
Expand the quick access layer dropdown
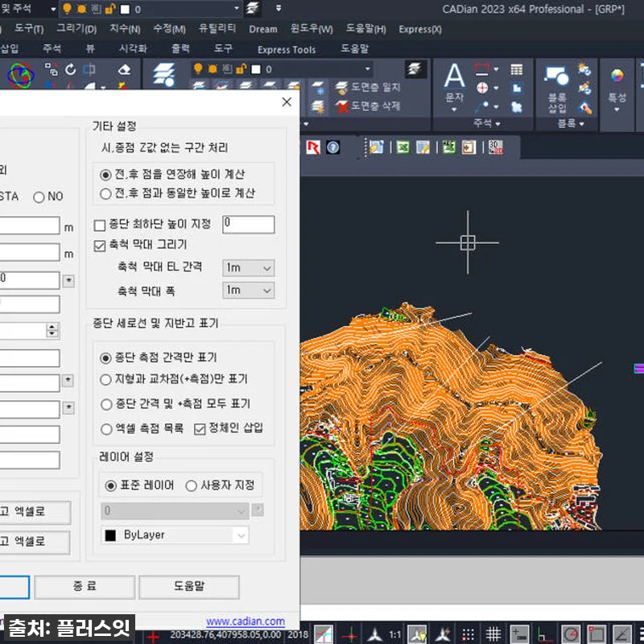coord(236,8)
